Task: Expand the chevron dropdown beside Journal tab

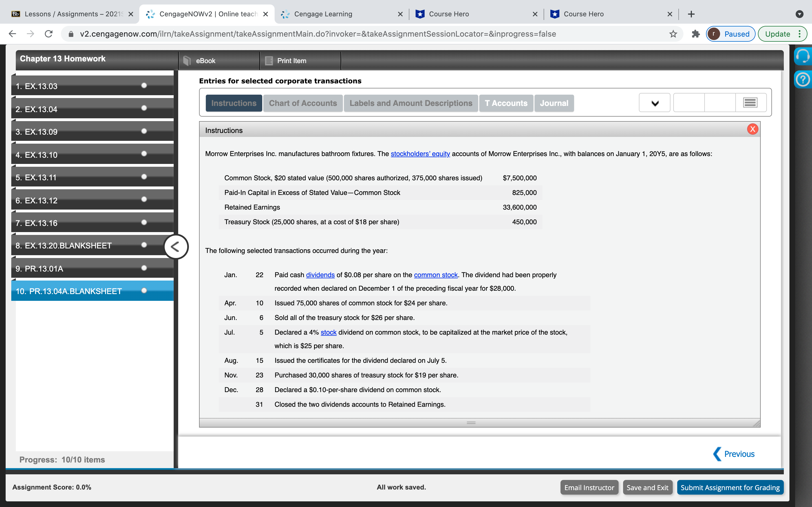Action: tap(654, 103)
